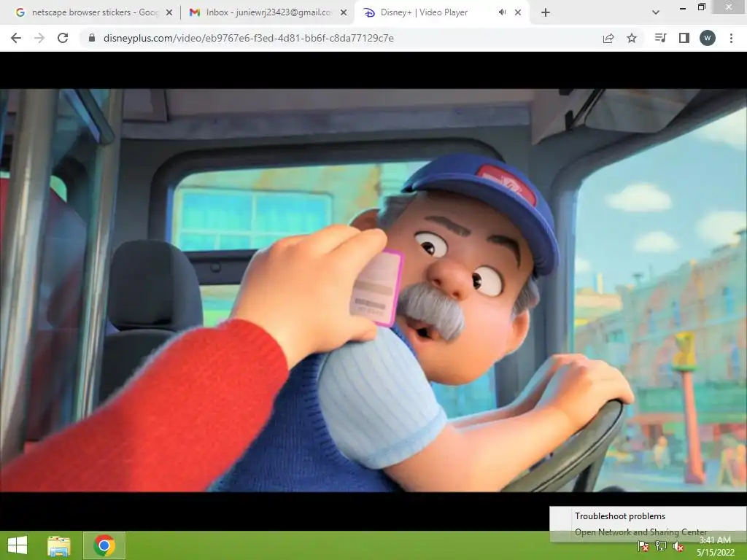Bookmark this tab with the star icon
The image size is (747, 560).
click(x=632, y=38)
